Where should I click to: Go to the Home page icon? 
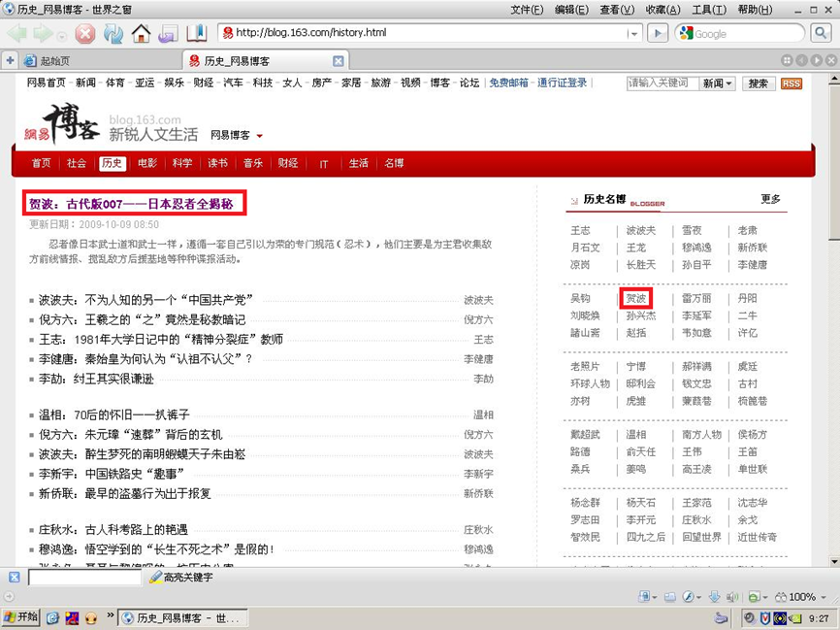[x=141, y=33]
